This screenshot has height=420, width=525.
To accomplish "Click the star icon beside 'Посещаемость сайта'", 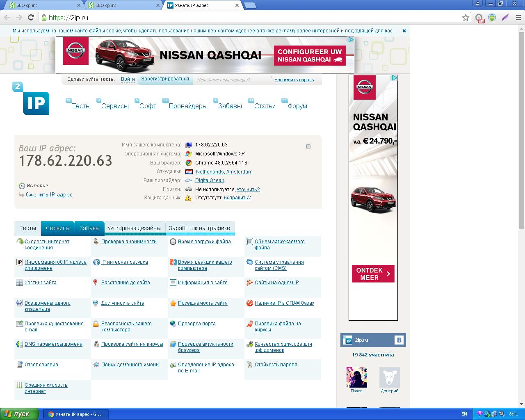I will pyautogui.click(x=173, y=303).
